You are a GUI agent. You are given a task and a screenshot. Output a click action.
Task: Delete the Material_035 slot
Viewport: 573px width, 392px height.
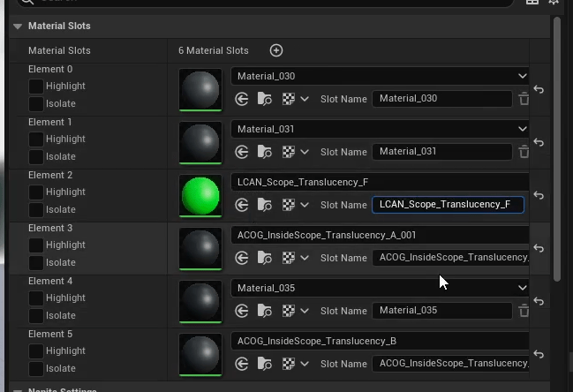pyautogui.click(x=524, y=311)
